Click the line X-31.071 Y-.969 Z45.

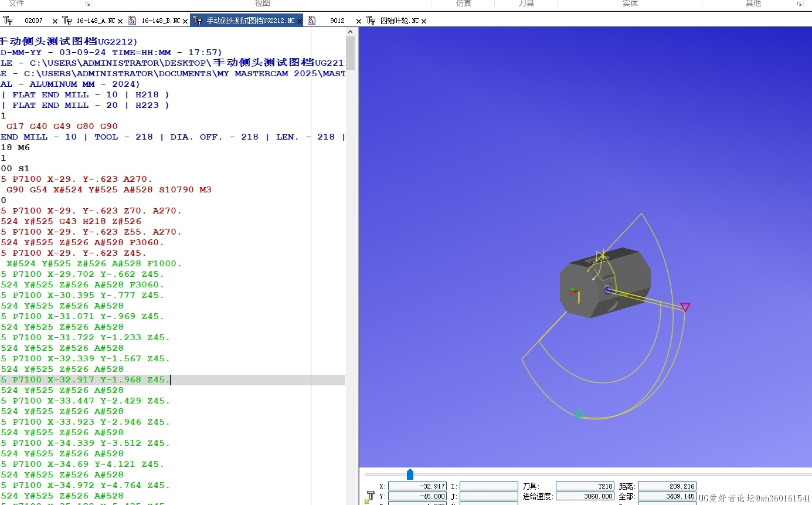82,317
